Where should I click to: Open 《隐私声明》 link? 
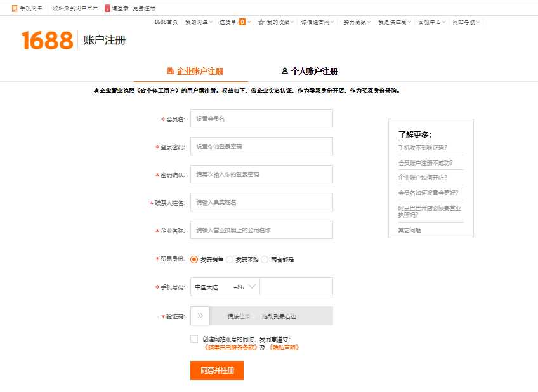click(x=284, y=348)
